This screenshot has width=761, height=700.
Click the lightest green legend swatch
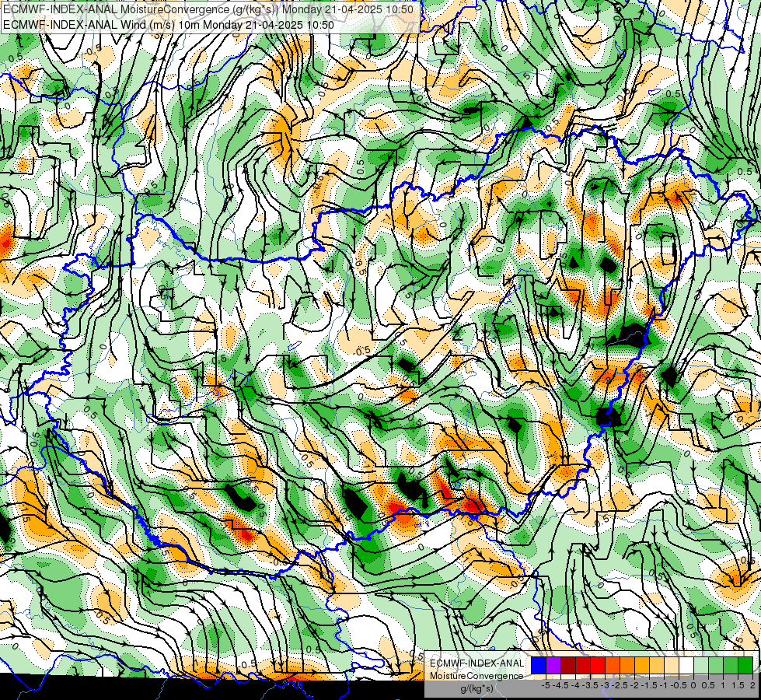pyautogui.click(x=701, y=665)
